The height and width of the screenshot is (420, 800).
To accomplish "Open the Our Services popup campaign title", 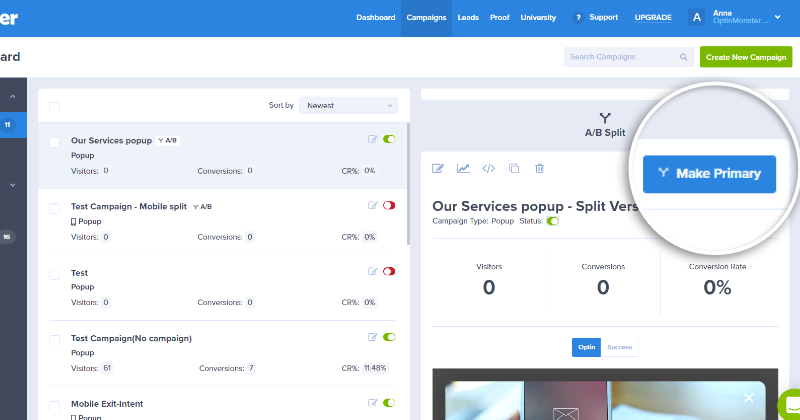I will point(111,140).
